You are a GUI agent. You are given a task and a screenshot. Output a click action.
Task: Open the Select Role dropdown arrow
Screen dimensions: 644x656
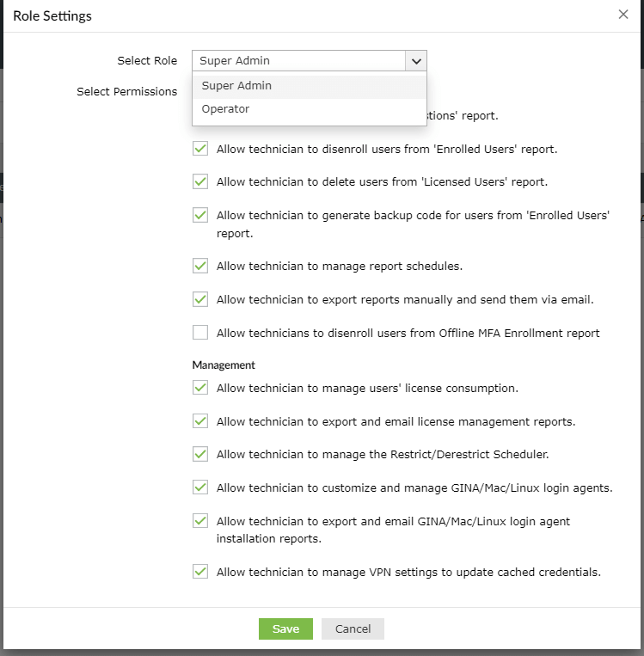pyautogui.click(x=416, y=61)
